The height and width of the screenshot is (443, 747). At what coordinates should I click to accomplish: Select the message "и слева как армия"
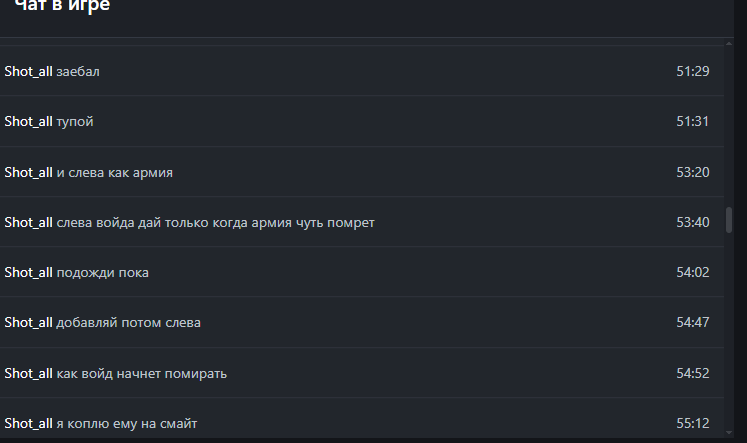(114, 172)
